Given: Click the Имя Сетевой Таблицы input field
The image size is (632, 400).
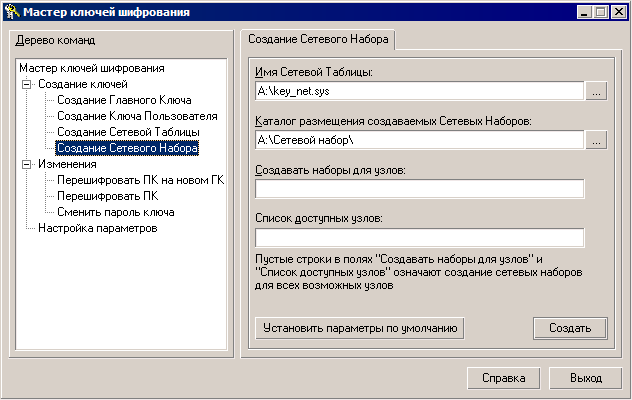Looking at the screenshot, I should click(x=420, y=91).
